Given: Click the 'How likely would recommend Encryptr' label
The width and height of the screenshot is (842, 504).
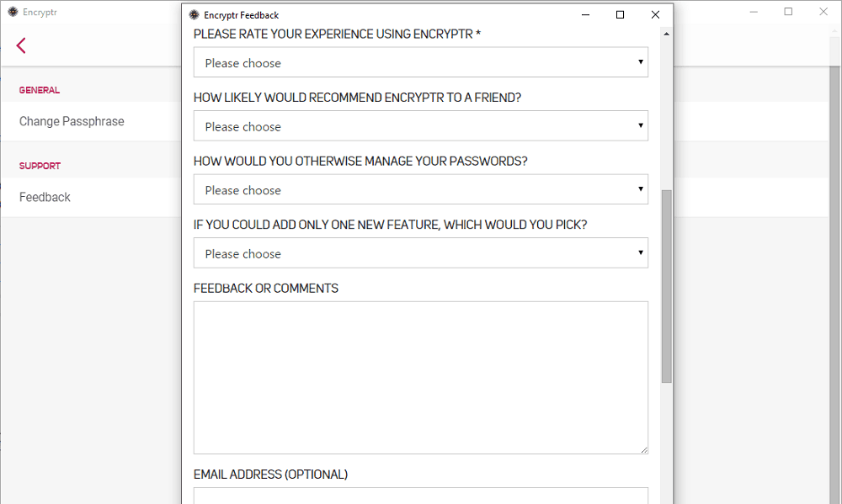Looking at the screenshot, I should click(x=358, y=98).
